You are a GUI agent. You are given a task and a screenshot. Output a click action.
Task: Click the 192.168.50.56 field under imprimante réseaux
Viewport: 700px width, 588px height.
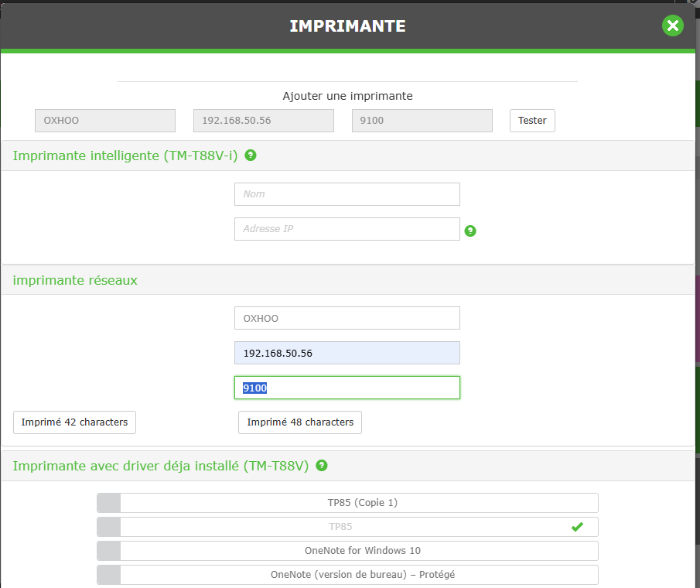(x=347, y=353)
